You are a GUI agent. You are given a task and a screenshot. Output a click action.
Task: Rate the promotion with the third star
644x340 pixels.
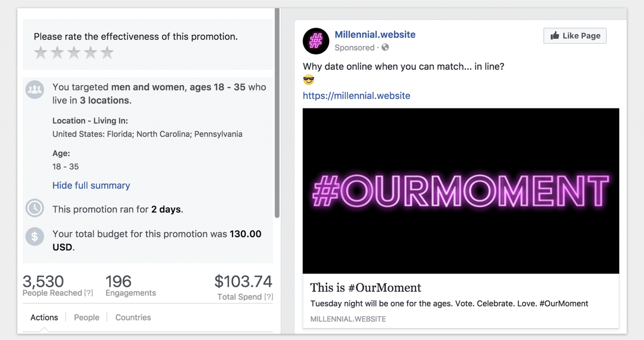tap(74, 52)
